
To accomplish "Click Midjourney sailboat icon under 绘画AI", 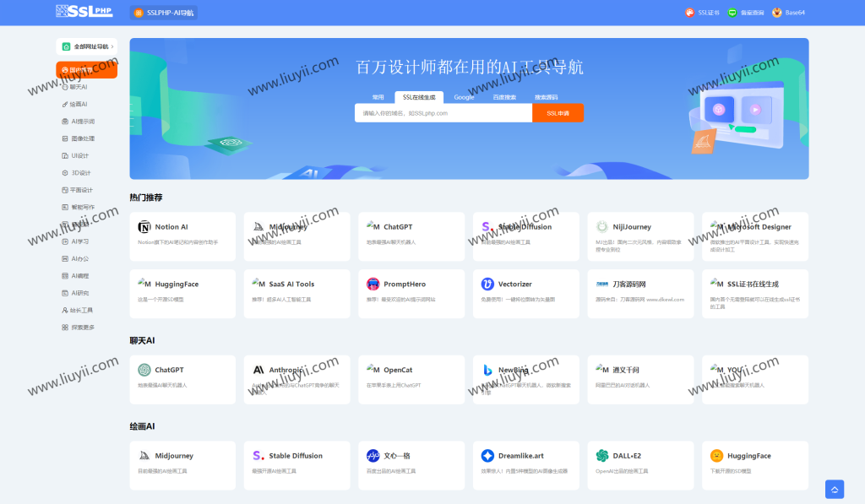I will tap(144, 456).
